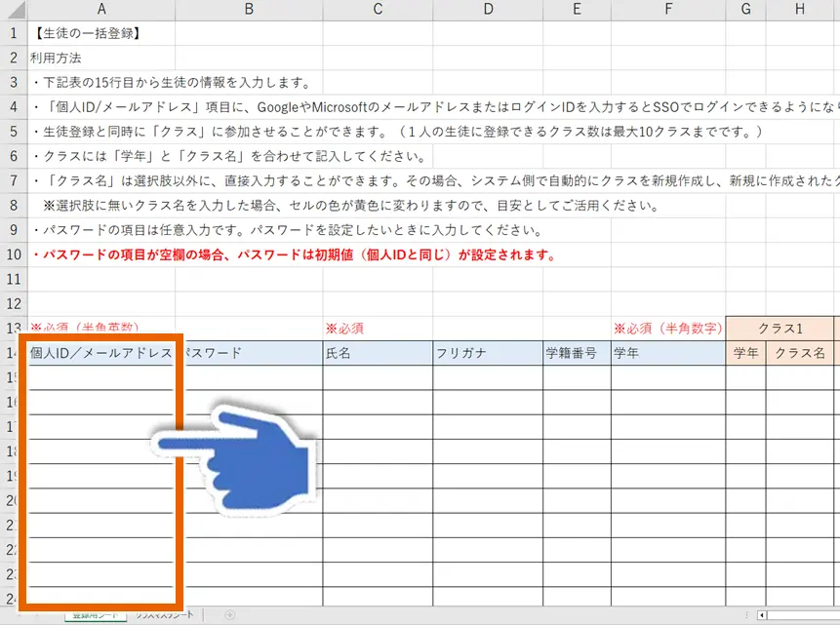Click the ※必須（半角数字） cell above 学年
This screenshot has height=625, width=840.
(x=668, y=331)
